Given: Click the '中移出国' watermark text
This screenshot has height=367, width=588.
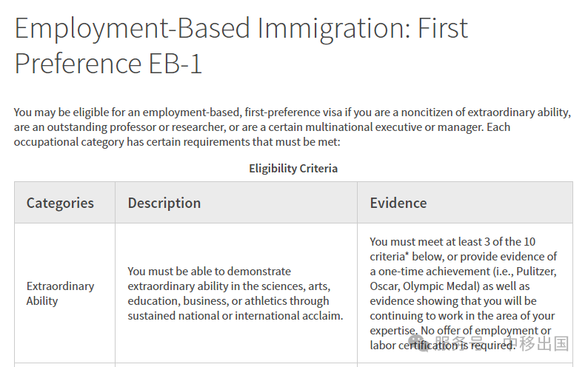Looking at the screenshot, I should (x=535, y=343).
